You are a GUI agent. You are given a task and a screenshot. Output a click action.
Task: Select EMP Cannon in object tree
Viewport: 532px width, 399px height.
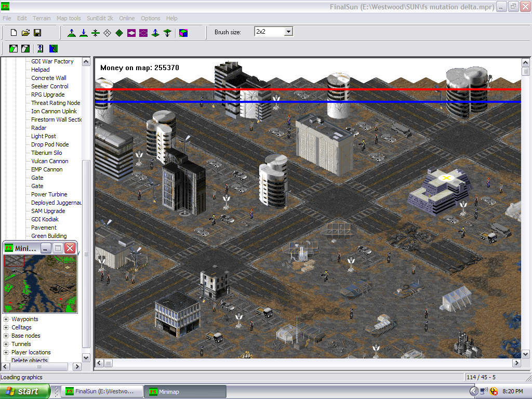(47, 169)
